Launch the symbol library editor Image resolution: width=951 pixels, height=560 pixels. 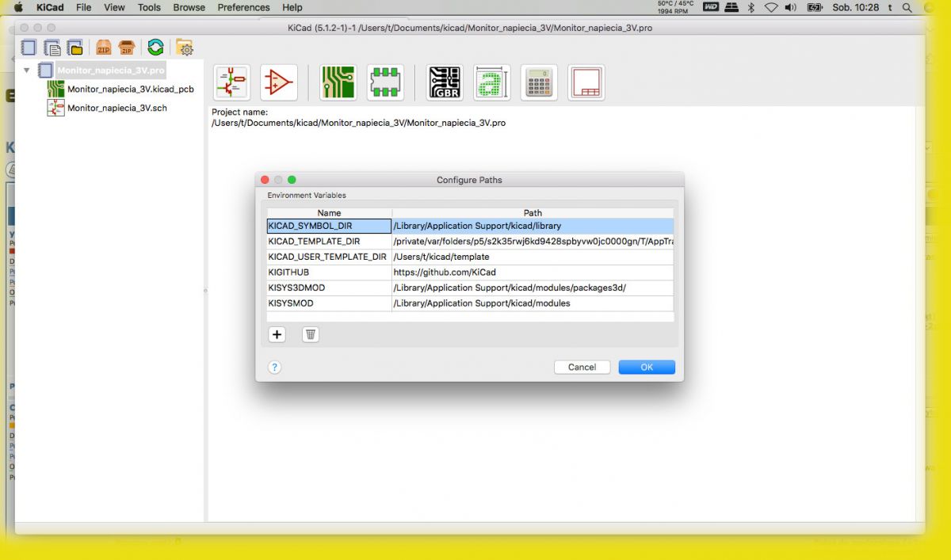(279, 82)
